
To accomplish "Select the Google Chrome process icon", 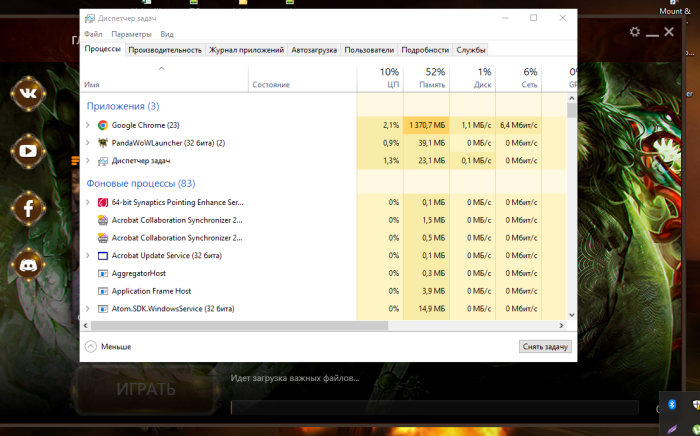I will 102,125.
